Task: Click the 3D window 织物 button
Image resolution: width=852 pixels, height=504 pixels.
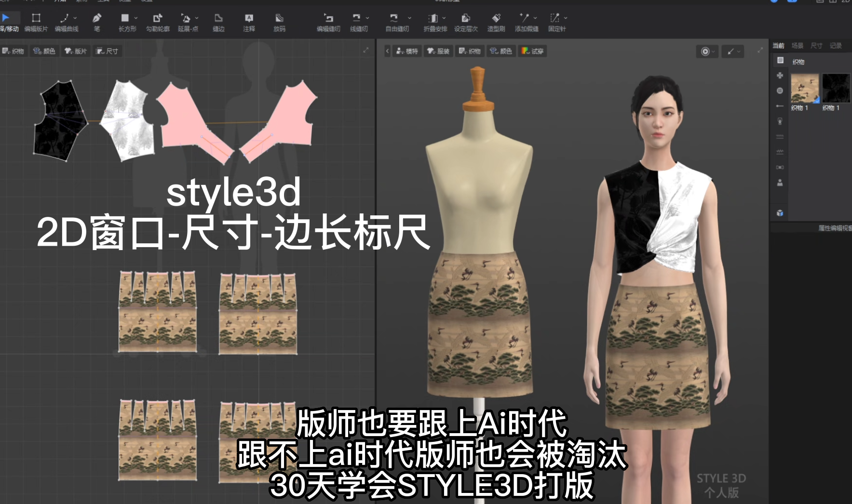Action: click(x=470, y=51)
